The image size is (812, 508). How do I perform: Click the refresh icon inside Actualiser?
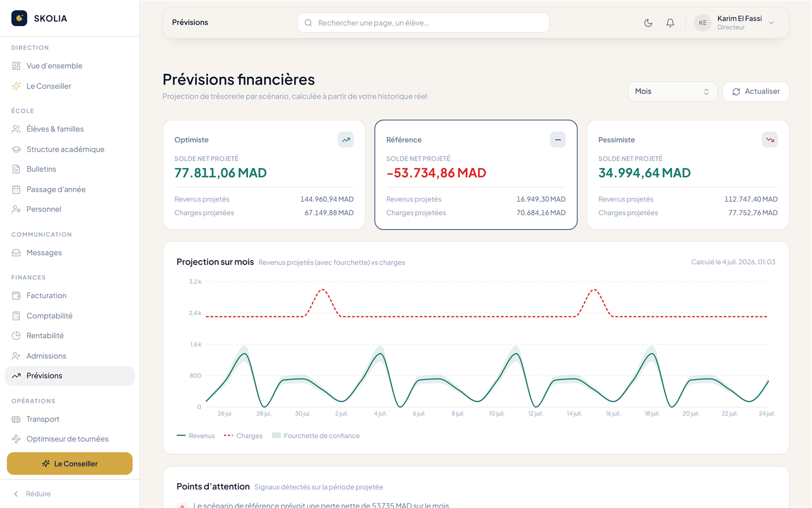pyautogui.click(x=736, y=91)
